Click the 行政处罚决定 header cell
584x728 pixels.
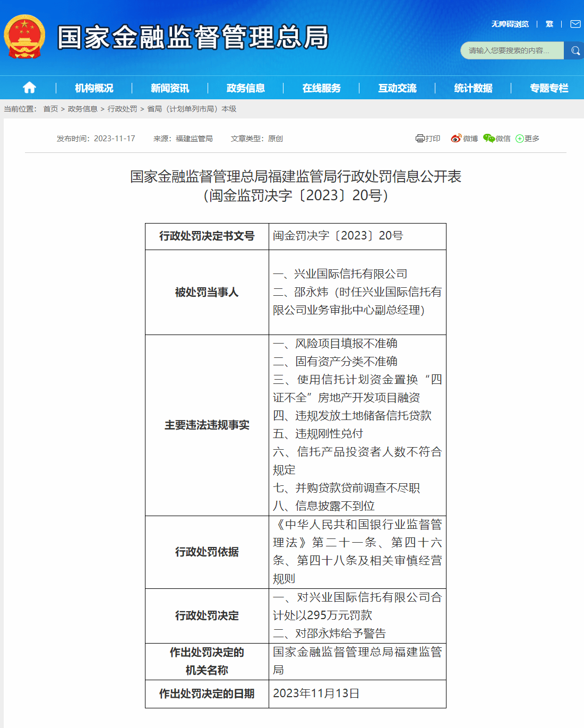[x=207, y=616]
